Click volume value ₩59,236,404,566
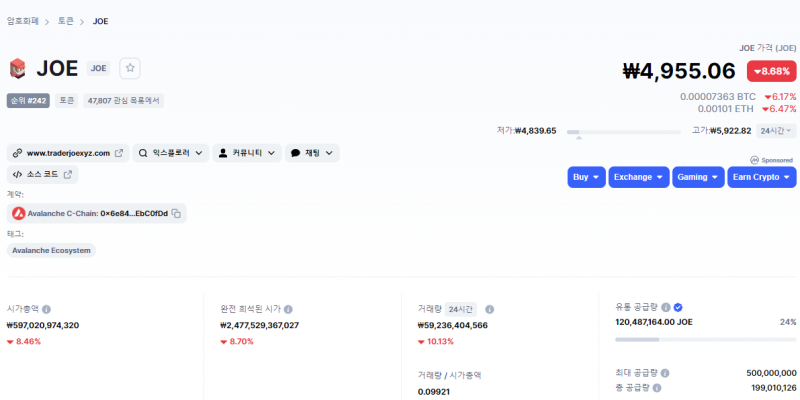Image resolution: width=800 pixels, height=400 pixels. tap(453, 325)
